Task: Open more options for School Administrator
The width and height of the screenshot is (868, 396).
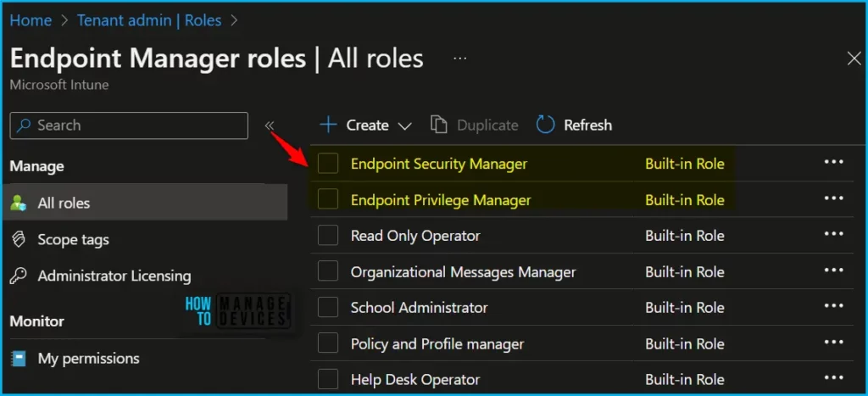Action: [834, 306]
